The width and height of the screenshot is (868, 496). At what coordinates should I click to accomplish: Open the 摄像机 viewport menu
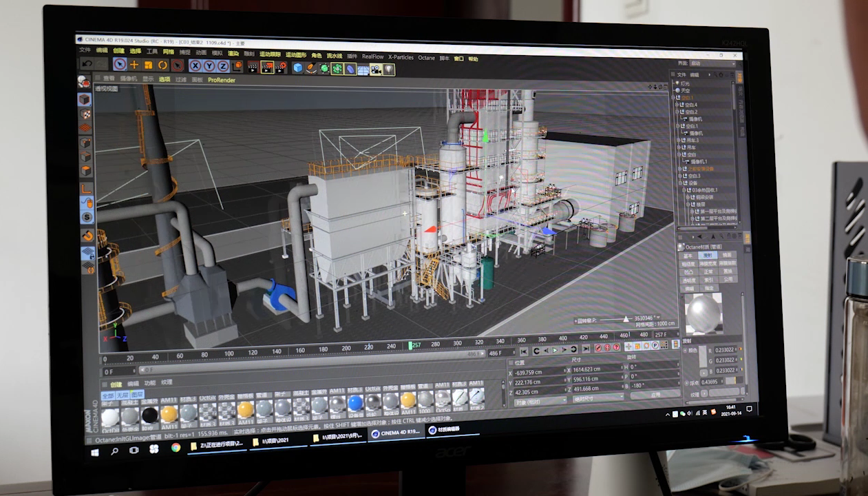128,79
